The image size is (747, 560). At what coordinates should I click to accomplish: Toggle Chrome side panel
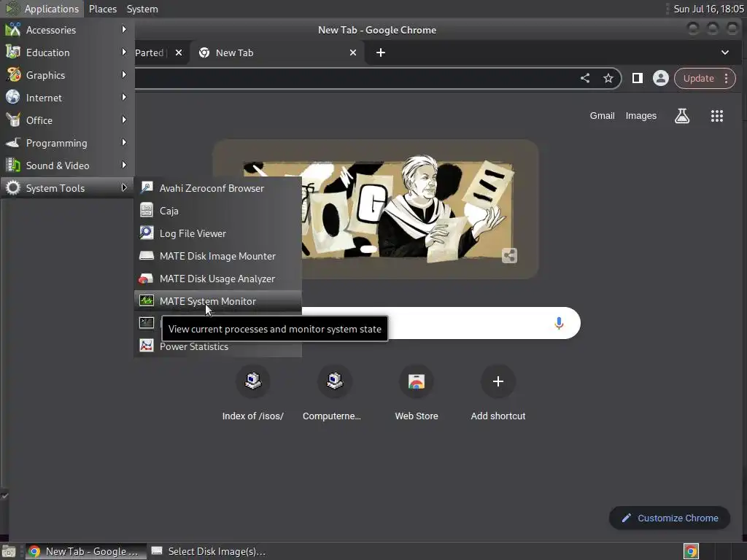638,79
